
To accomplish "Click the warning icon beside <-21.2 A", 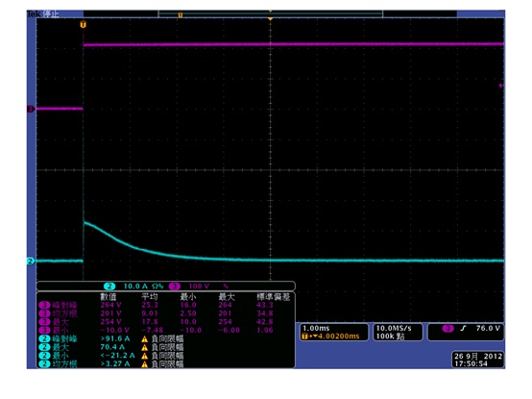I will click(145, 356).
